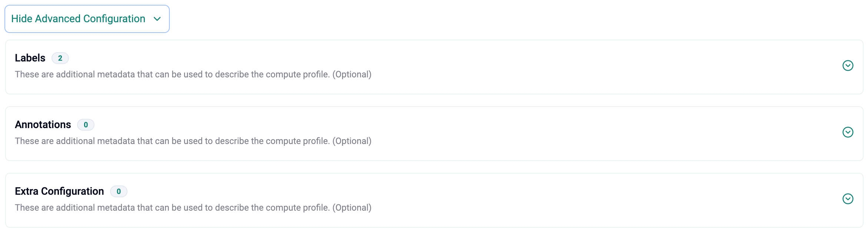Click the description text under Extra Configuration

170,208
